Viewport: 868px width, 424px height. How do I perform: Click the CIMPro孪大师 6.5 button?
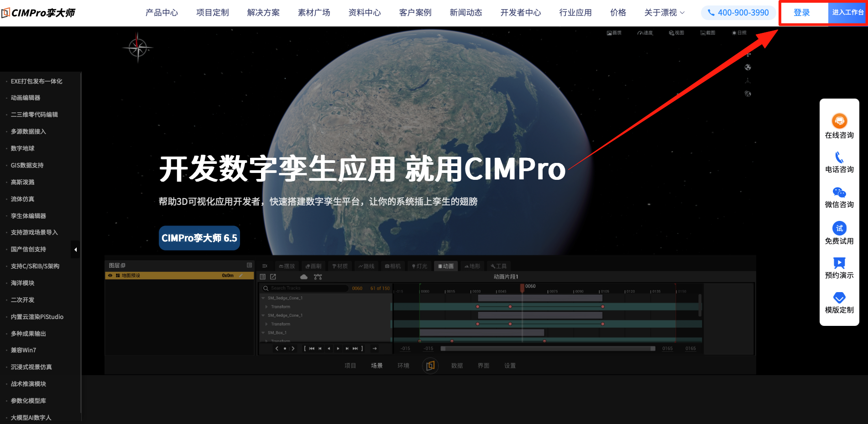point(199,238)
